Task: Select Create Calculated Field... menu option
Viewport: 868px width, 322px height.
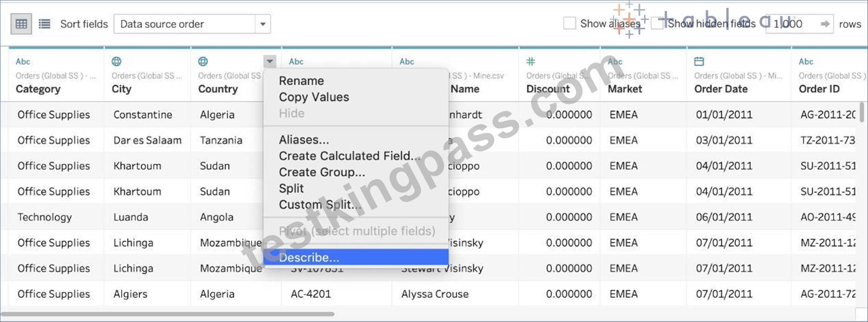Action: [349, 156]
